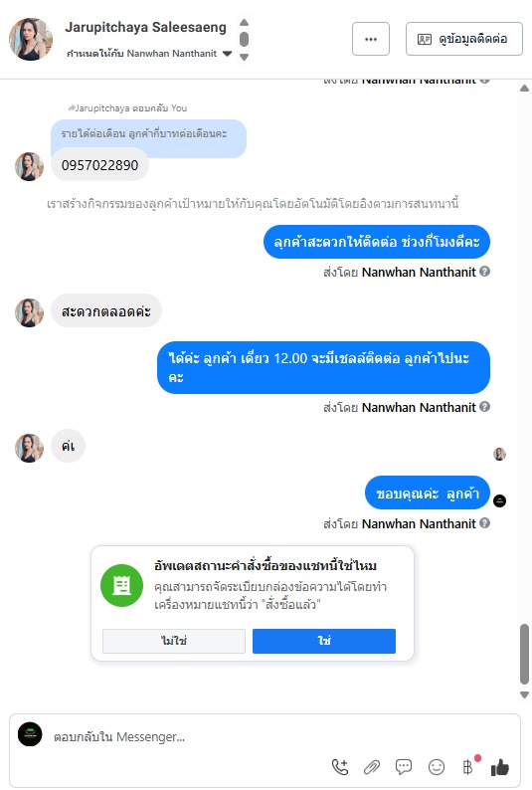Click the help icon beside the last Nanwhan Nanthanit label
Screen dimensions: 532x790
pos(484,523)
